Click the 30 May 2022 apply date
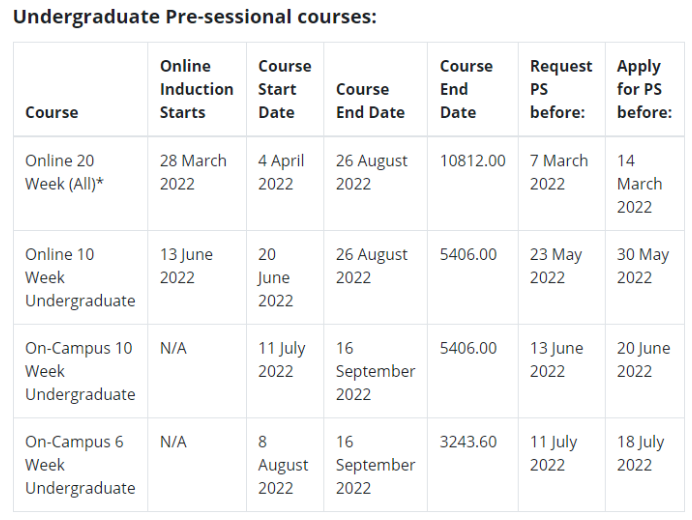The height and width of the screenshot is (520, 692). (643, 266)
